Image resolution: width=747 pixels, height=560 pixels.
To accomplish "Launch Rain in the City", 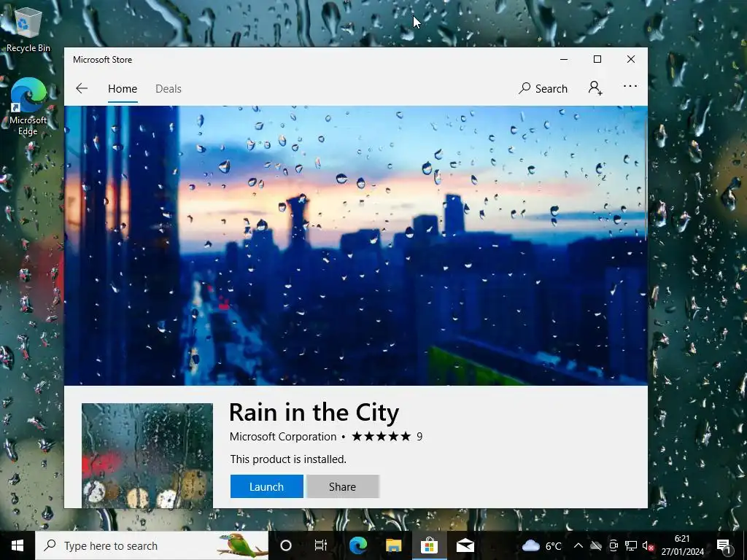I will pyautogui.click(x=267, y=486).
